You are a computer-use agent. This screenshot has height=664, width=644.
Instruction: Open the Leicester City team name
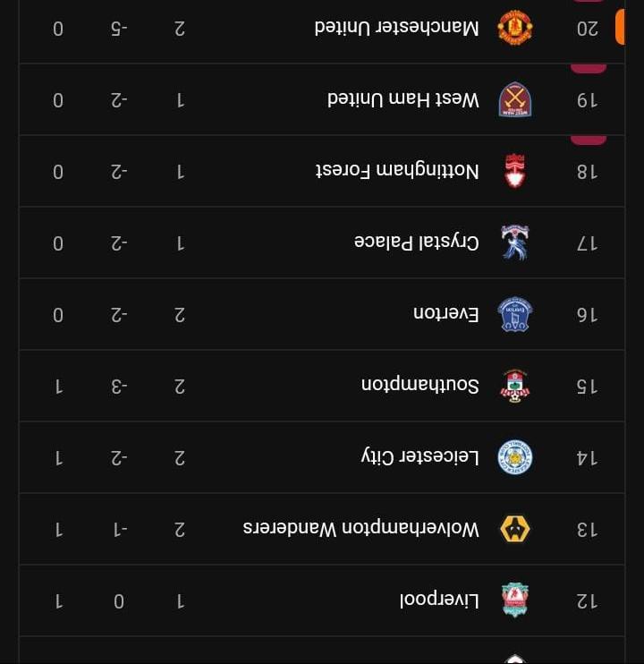[420, 457]
